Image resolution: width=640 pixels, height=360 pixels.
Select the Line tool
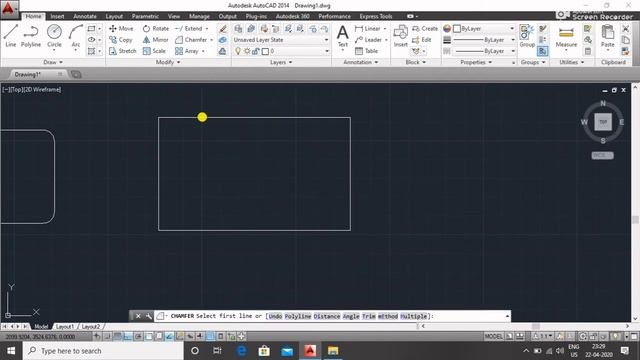coord(11,36)
